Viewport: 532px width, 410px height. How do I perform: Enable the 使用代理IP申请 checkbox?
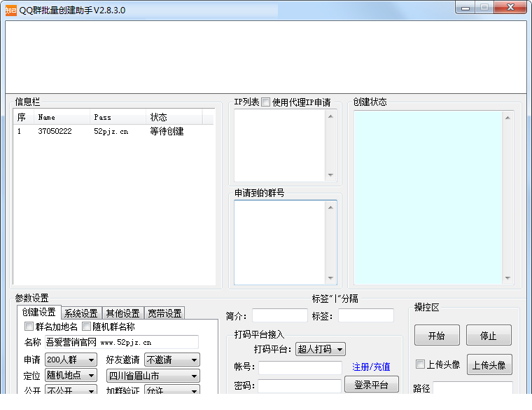266,102
